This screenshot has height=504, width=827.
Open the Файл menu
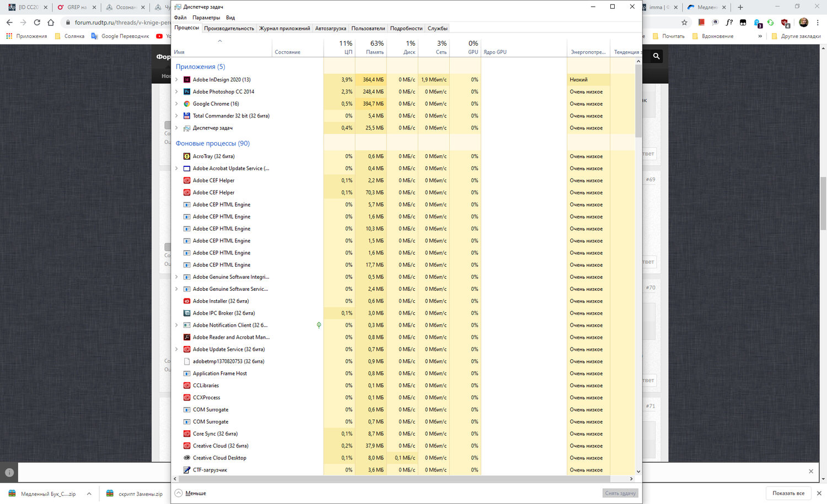click(180, 18)
